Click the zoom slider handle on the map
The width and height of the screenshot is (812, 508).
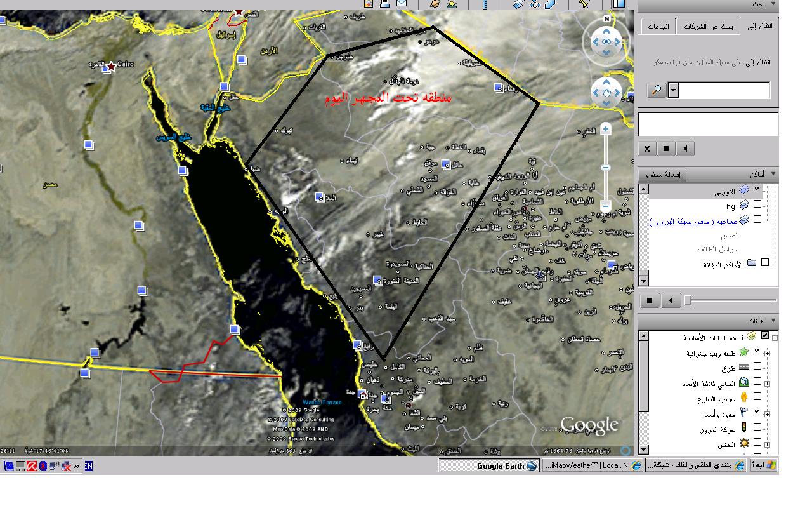click(x=606, y=167)
